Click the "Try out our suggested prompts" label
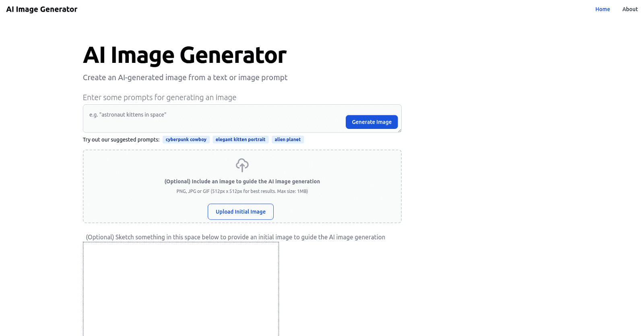 point(121,139)
